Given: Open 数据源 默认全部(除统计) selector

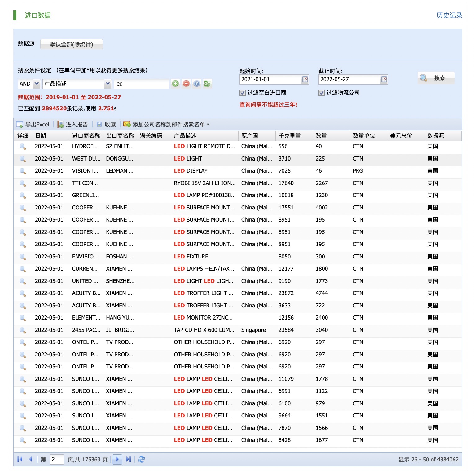Looking at the screenshot, I should [72, 44].
